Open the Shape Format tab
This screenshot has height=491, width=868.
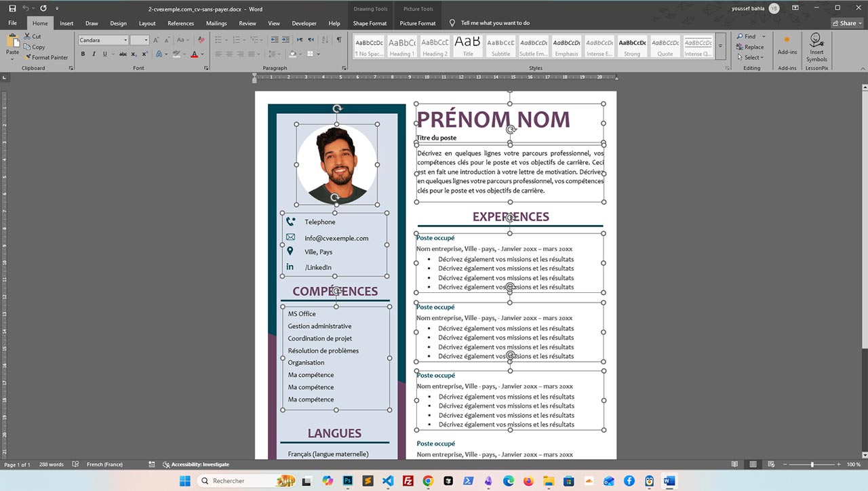pos(370,23)
